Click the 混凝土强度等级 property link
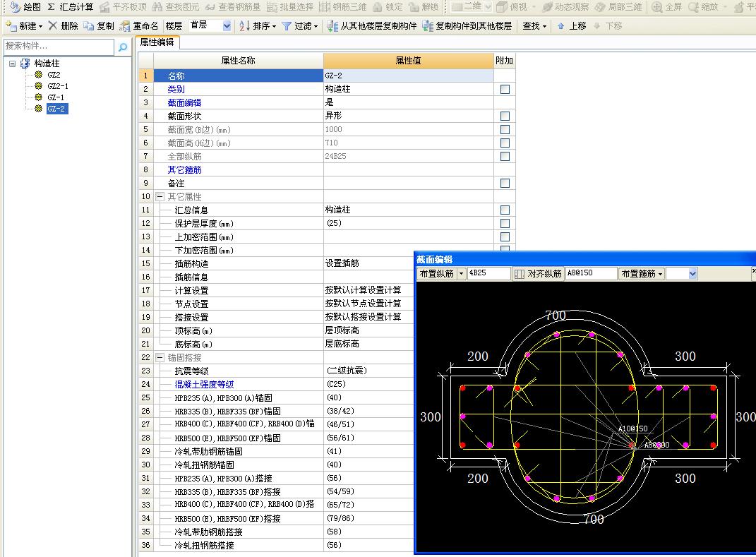The width and height of the screenshot is (756, 557). 204,384
